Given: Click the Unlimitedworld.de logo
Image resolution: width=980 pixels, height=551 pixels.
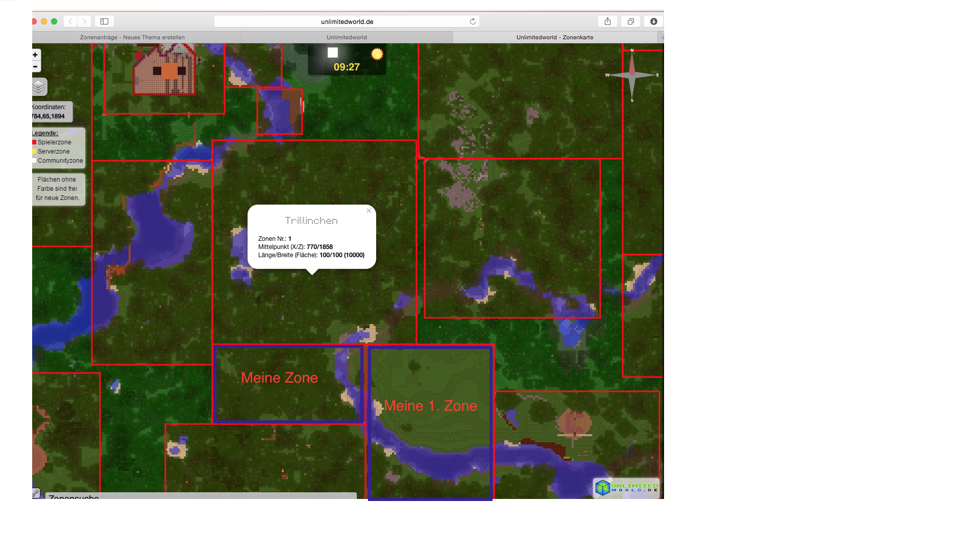Looking at the screenshot, I should [x=626, y=487].
